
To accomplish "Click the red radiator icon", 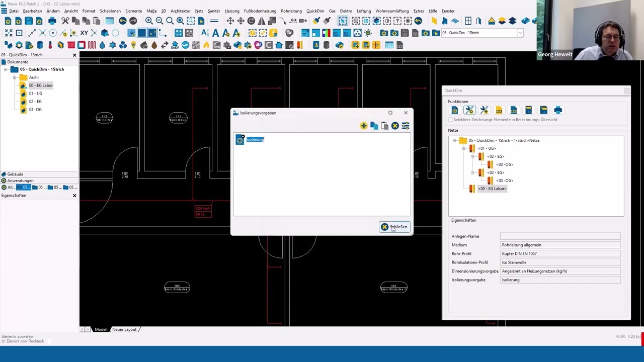I will (x=71, y=45).
